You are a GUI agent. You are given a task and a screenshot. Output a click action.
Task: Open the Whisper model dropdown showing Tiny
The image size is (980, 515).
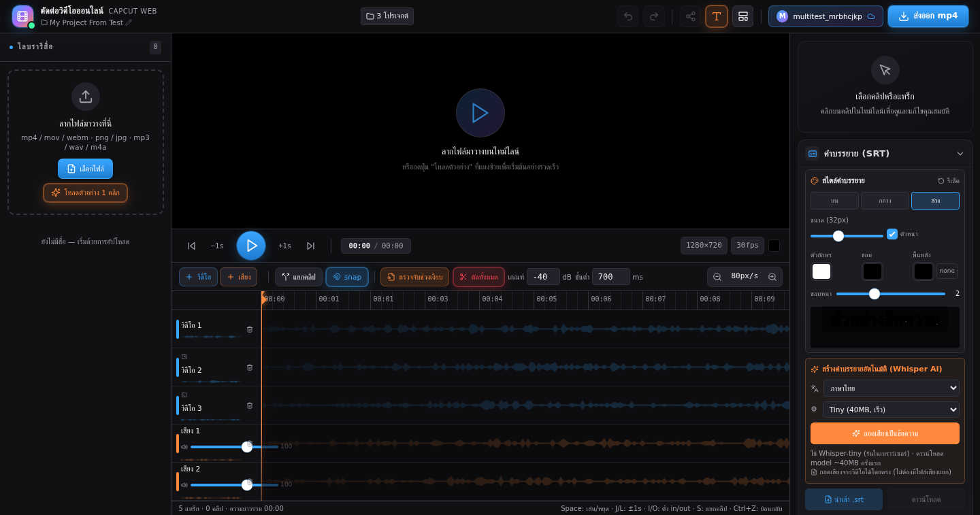(891, 410)
